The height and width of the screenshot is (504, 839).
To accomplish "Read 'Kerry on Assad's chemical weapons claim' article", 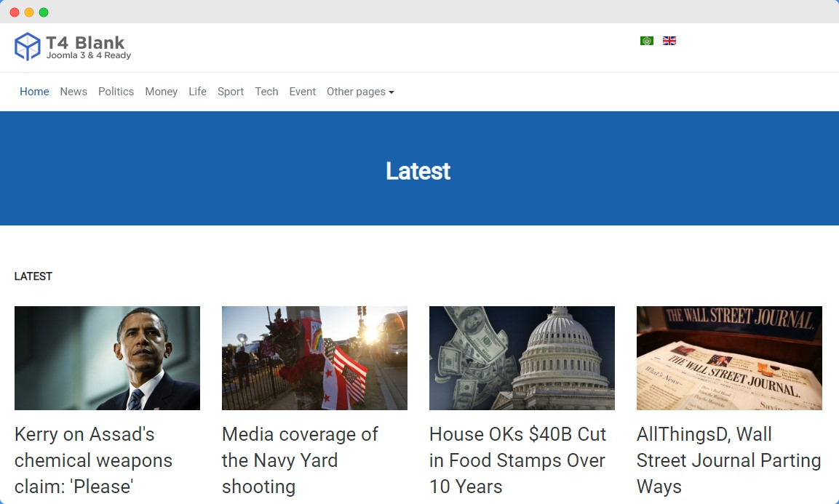I will [94, 460].
